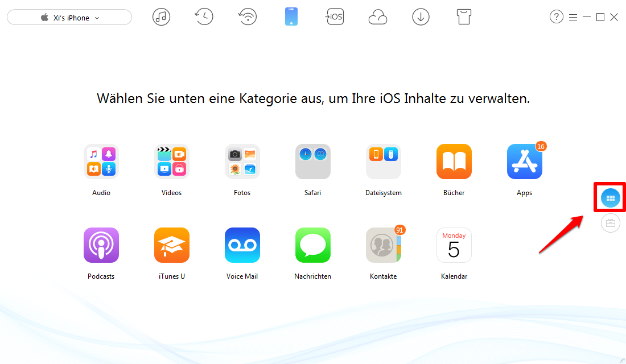Click the Fotos label text
The width and height of the screenshot is (626, 364).
[x=242, y=193]
